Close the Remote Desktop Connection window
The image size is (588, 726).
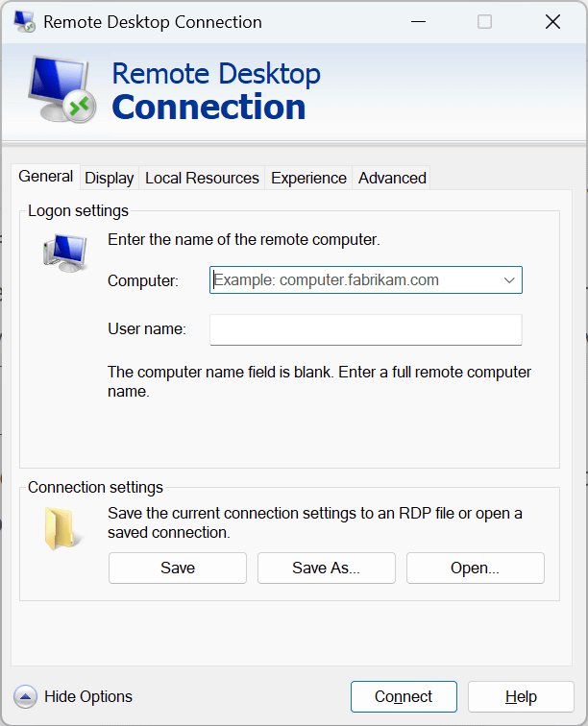click(x=552, y=22)
